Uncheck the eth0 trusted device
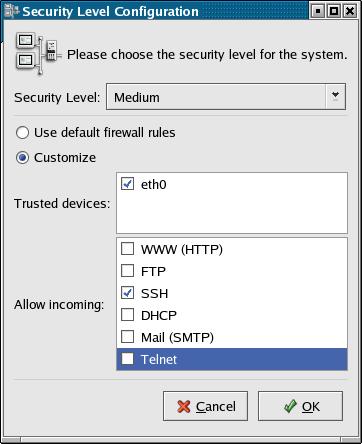Viewport: 362px width, 444px height. tap(127, 184)
